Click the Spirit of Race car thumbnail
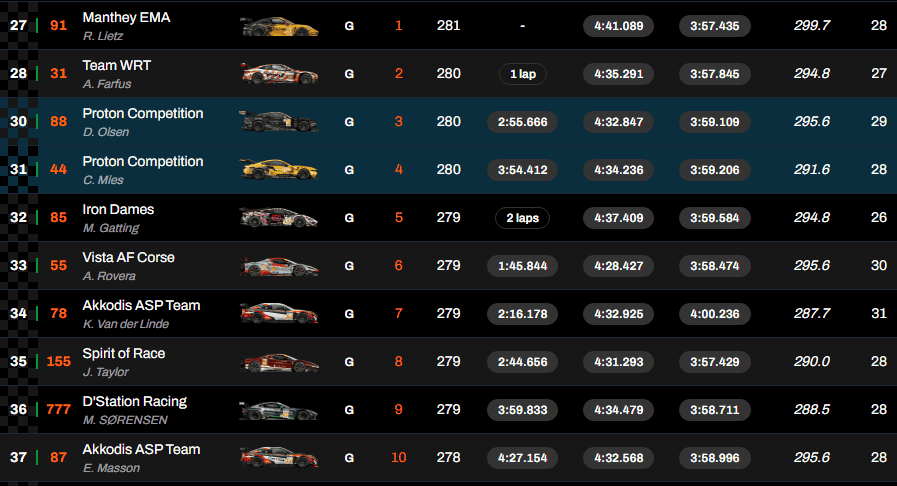Image resolution: width=897 pixels, height=486 pixels. (279, 362)
